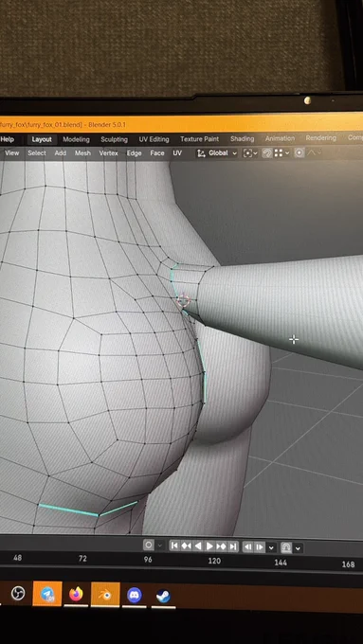The height and width of the screenshot is (644, 363).
Task: Open the Global transform orientation dropdown
Action: 217,152
